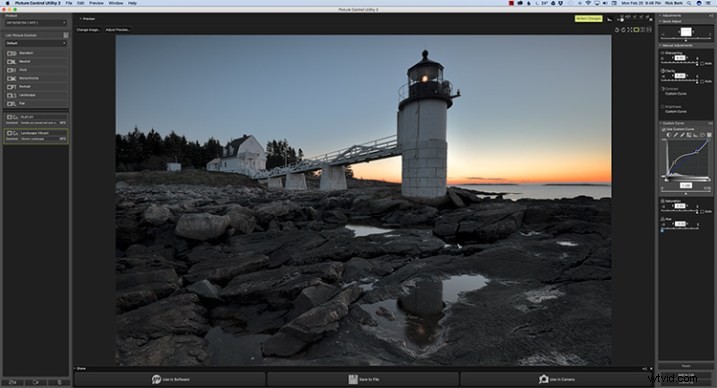Select the Portrait picture control
This screenshot has width=717, height=388.
36,86
